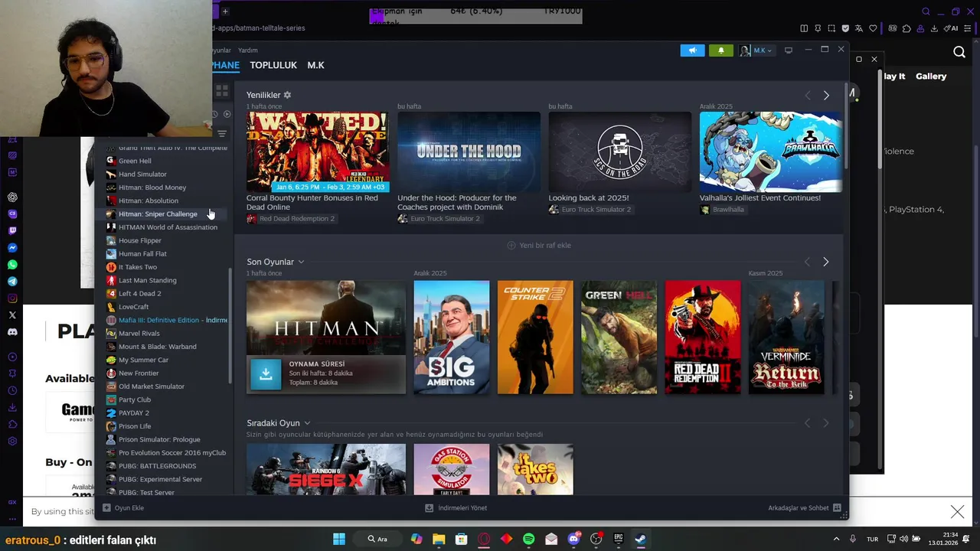Select Left 4 Dead 2 in library list
The height and width of the screenshot is (551, 980).
click(139, 293)
